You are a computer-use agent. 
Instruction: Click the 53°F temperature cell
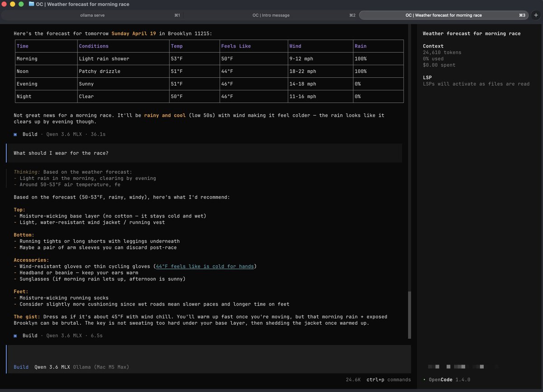click(x=176, y=59)
